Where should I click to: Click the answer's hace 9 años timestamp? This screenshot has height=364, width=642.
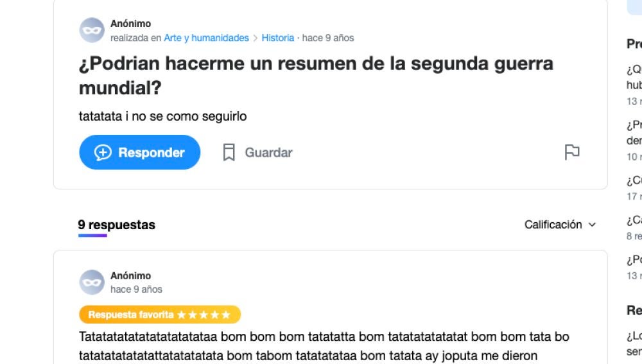coord(136,290)
